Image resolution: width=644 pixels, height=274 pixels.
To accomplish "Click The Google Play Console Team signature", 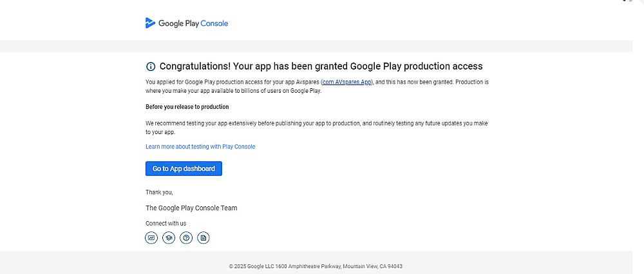I will tap(191, 208).
